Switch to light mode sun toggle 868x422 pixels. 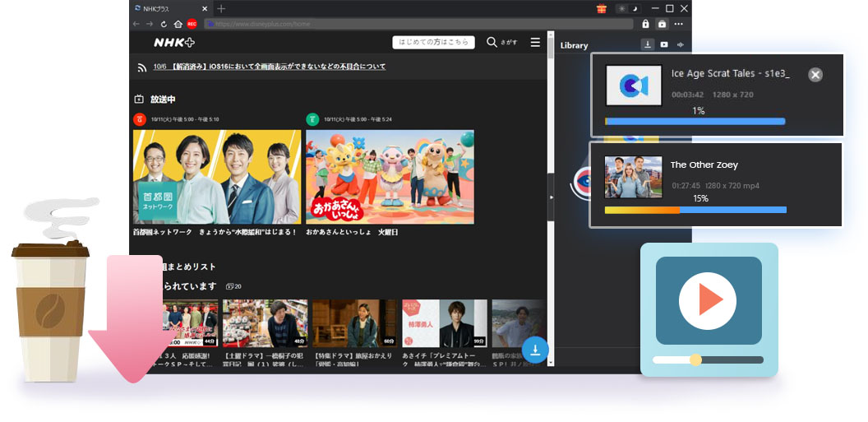click(622, 8)
